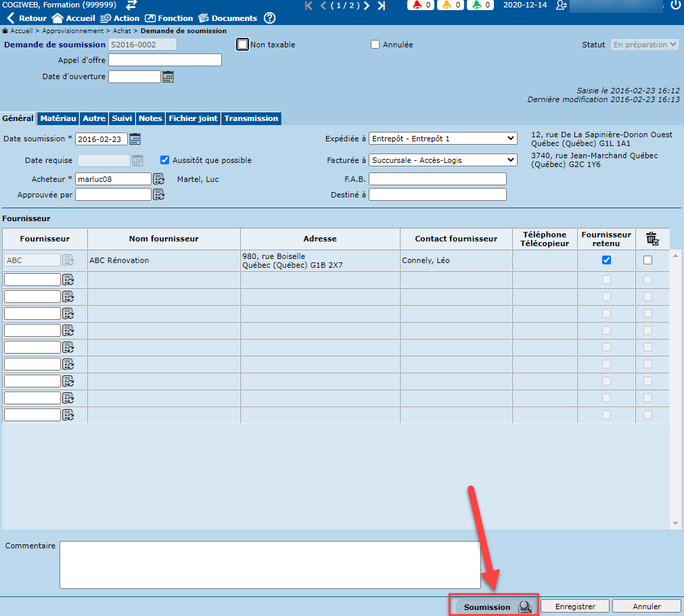
Task: Open calendar next to Date soumission
Action: (x=135, y=139)
